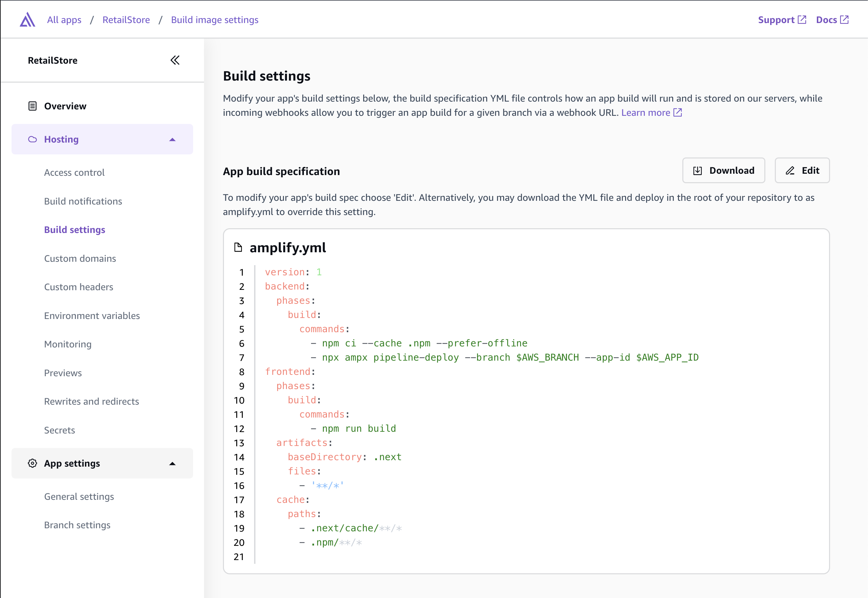Click the Amplify logo icon
868x598 pixels.
click(27, 20)
